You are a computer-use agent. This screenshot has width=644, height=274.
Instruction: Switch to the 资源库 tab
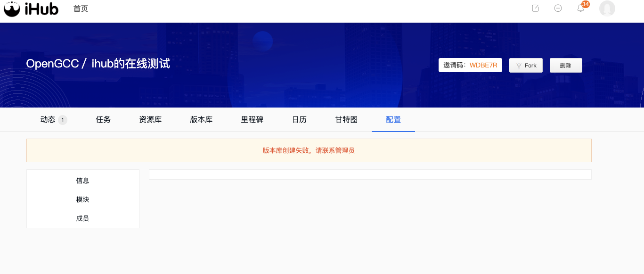click(x=150, y=120)
